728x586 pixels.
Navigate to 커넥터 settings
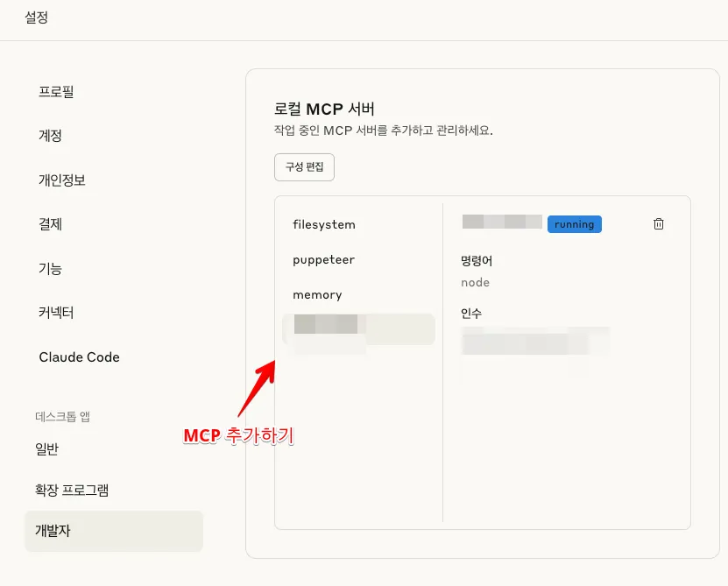click(56, 313)
